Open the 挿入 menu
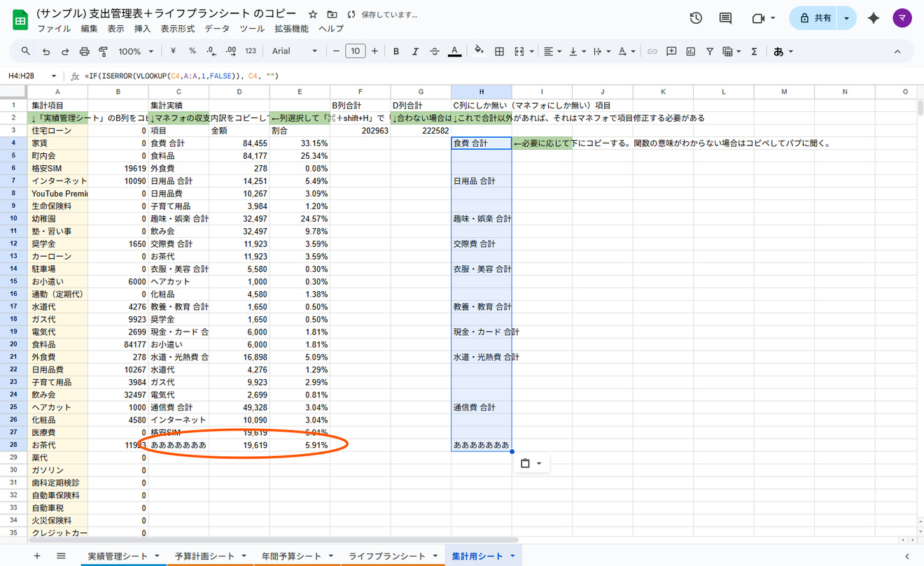Image resolution: width=924 pixels, height=566 pixels. [143, 29]
